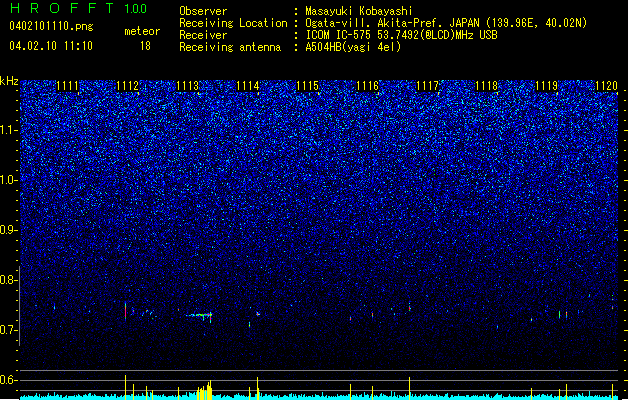The image size is (629, 400).
Task: Click the 1.0 kHz axis label
Action: pyautogui.click(x=9, y=181)
